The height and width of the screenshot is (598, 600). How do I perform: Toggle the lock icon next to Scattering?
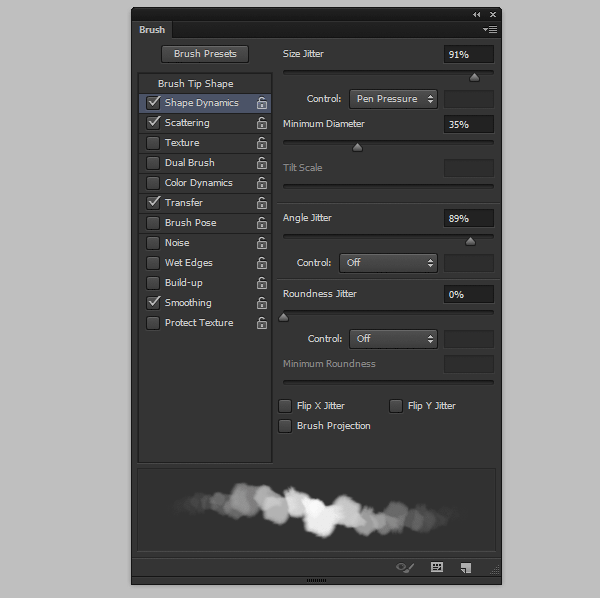tap(262, 123)
